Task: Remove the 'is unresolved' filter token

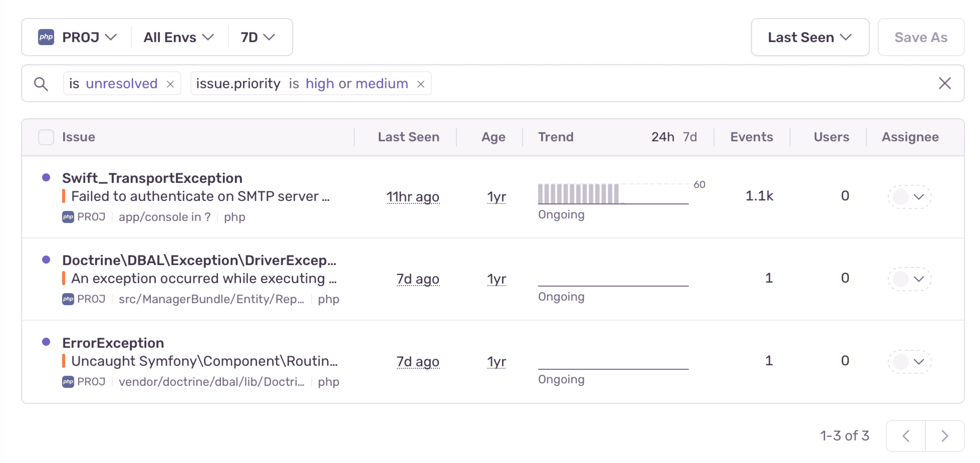Action: click(170, 84)
